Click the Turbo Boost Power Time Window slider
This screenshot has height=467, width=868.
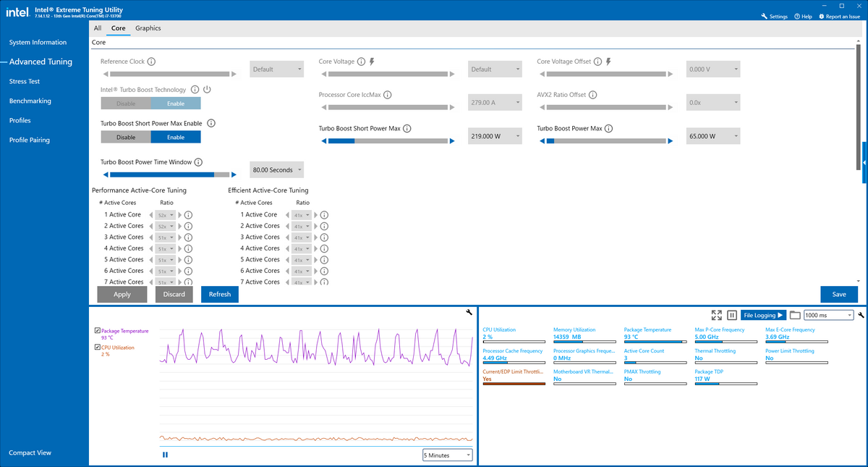[169, 174]
